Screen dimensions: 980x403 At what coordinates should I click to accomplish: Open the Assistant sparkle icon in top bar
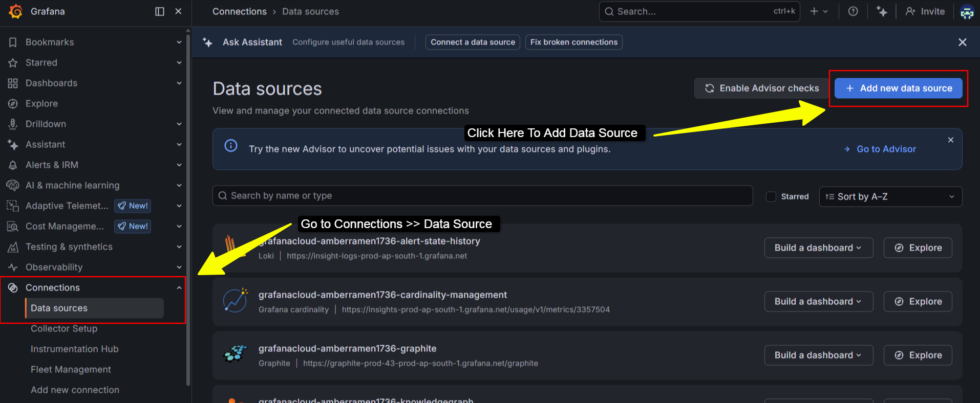tap(882, 11)
